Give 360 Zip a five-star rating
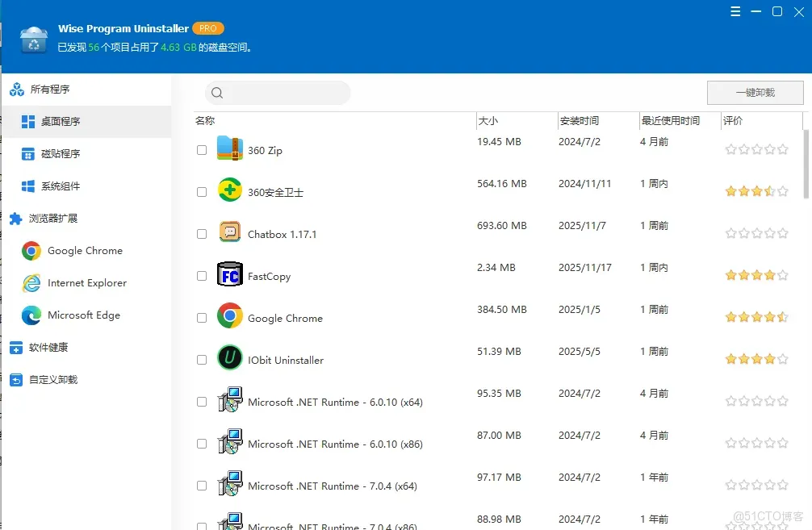Viewport: 812px width, 530px height. (781, 149)
